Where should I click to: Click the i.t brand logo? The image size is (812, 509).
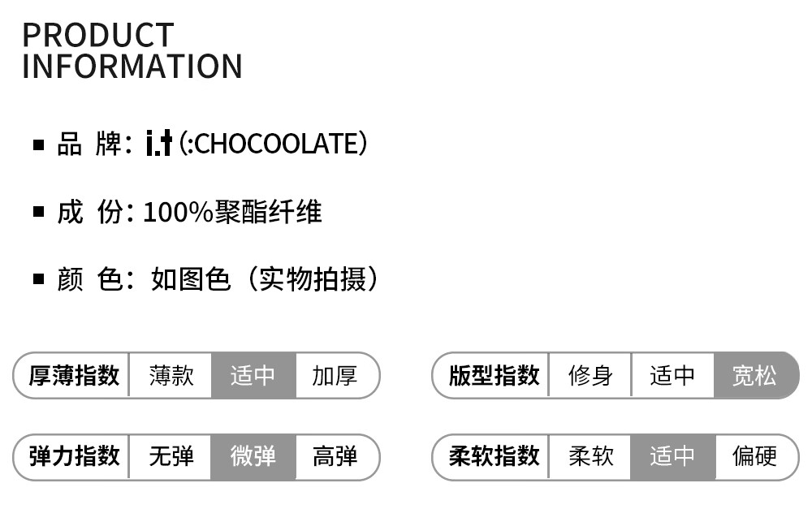pyautogui.click(x=158, y=144)
